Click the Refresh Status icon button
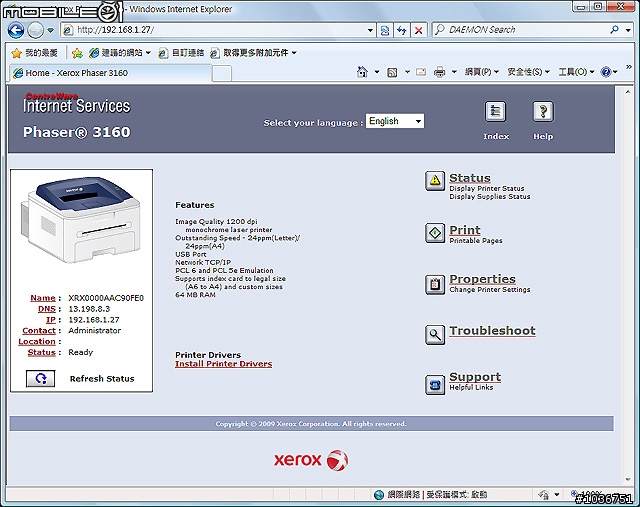The height and width of the screenshot is (507, 640). point(40,378)
